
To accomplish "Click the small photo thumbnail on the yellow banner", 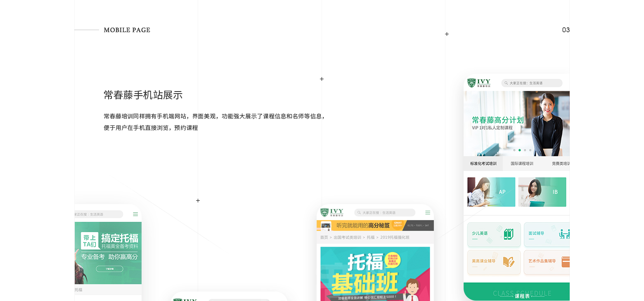I will coord(326,226).
